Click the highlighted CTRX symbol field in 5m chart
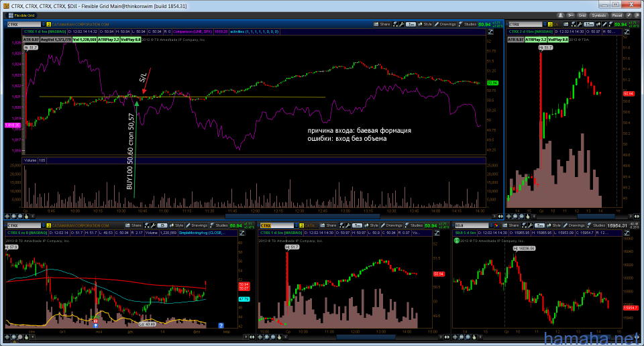 pos(277,225)
